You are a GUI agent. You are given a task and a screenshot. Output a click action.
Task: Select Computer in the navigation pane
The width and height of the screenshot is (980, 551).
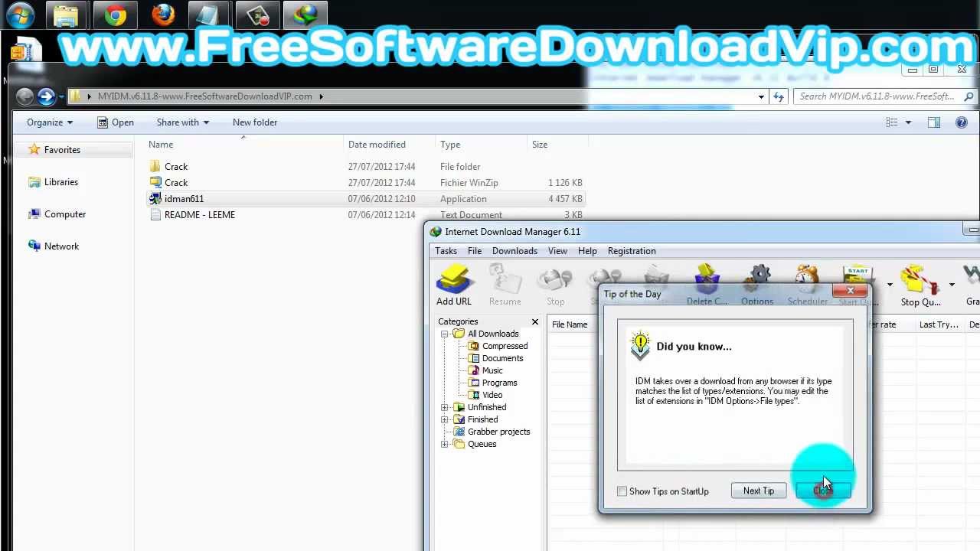pos(65,214)
